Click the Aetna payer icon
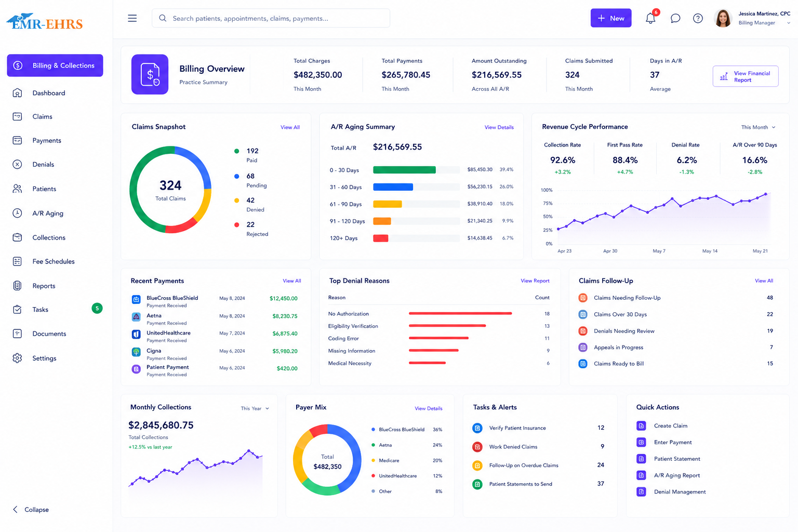The height and width of the screenshot is (532, 798). [136, 316]
